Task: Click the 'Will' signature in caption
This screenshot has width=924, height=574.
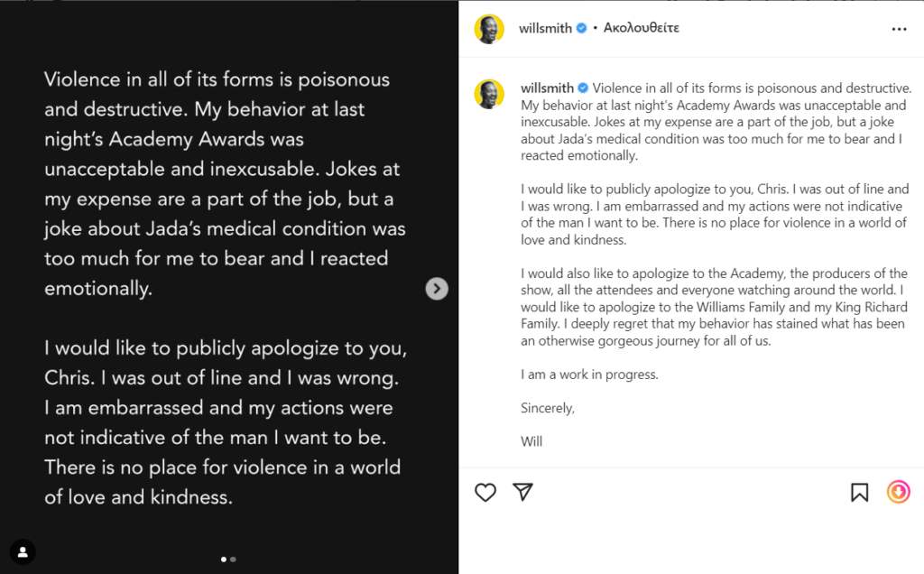Action: pos(531,441)
